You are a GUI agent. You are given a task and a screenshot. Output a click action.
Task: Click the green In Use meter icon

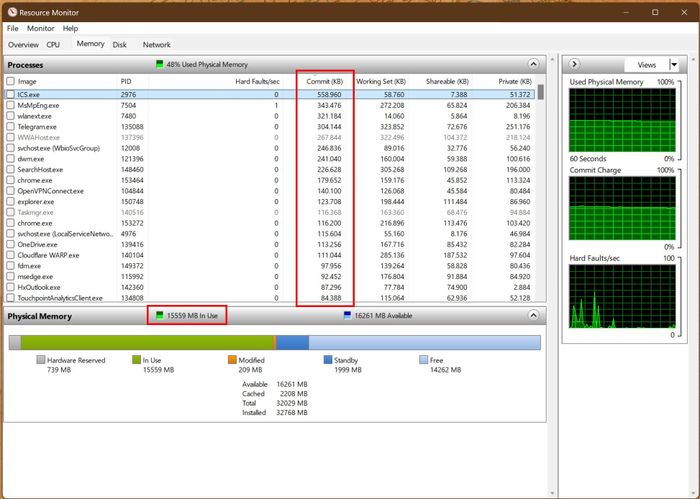[x=159, y=316]
